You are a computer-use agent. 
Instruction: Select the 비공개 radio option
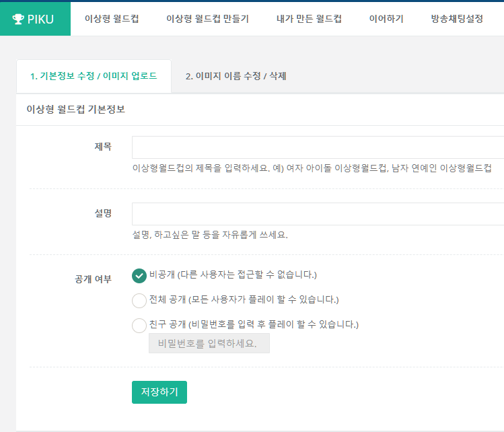pos(139,276)
